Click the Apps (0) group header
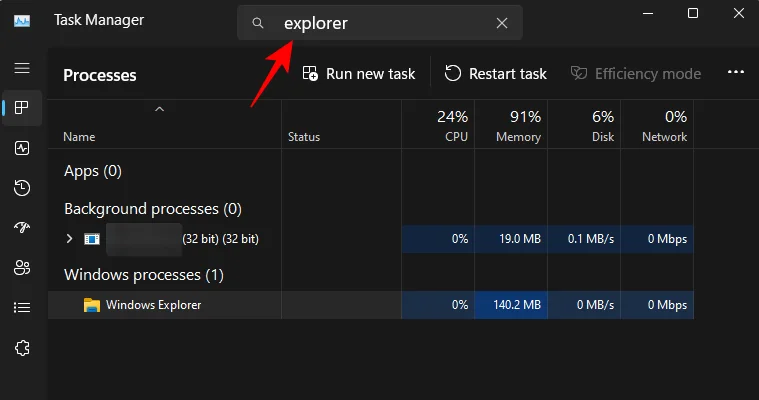Screen dimensions: 759x400 [93, 171]
